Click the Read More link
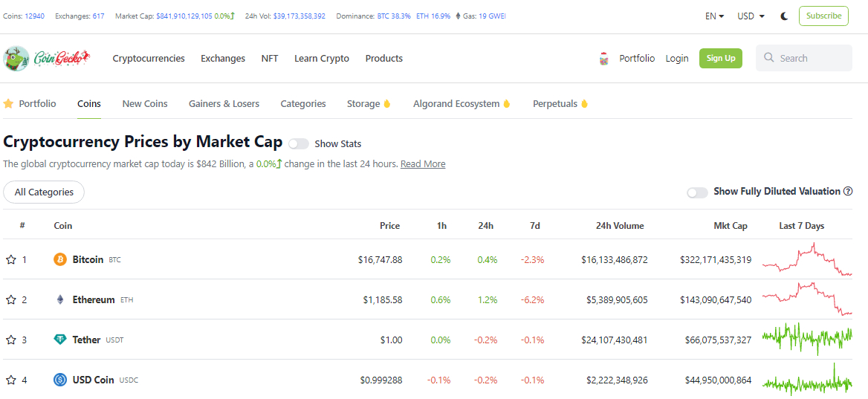This screenshot has height=399, width=868. (x=423, y=163)
